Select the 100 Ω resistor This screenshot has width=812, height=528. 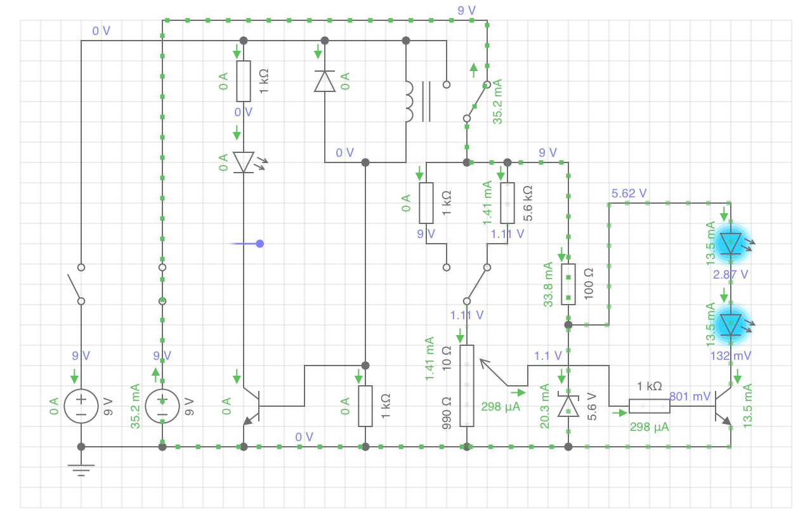point(568,284)
